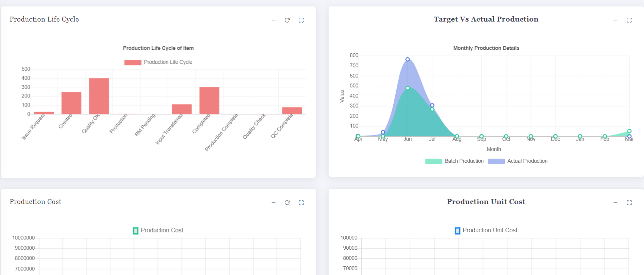Click the RM Pending axis label
The width and height of the screenshot is (644, 275).
(x=145, y=125)
